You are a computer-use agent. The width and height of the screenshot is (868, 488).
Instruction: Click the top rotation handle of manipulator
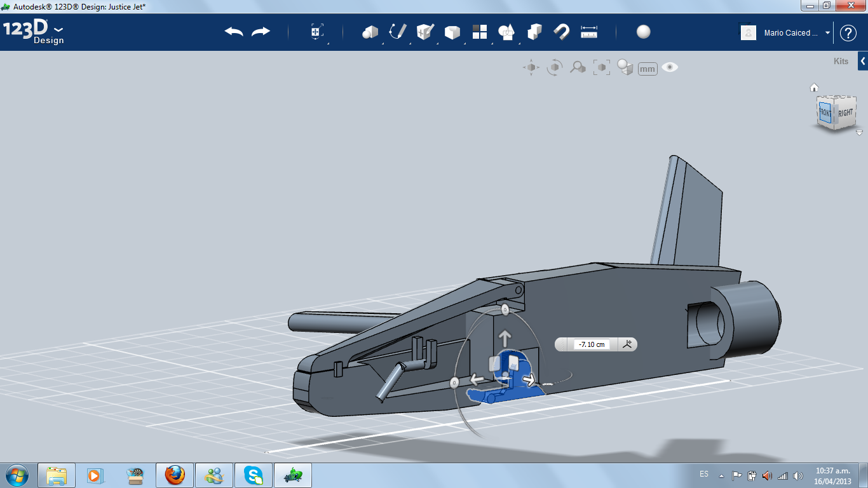tap(505, 310)
